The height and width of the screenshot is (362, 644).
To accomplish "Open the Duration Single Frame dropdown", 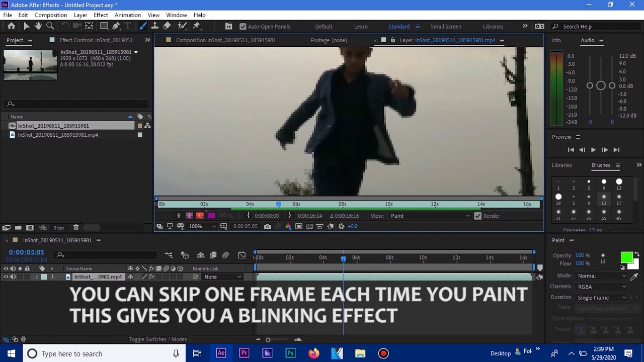I will [x=602, y=298].
